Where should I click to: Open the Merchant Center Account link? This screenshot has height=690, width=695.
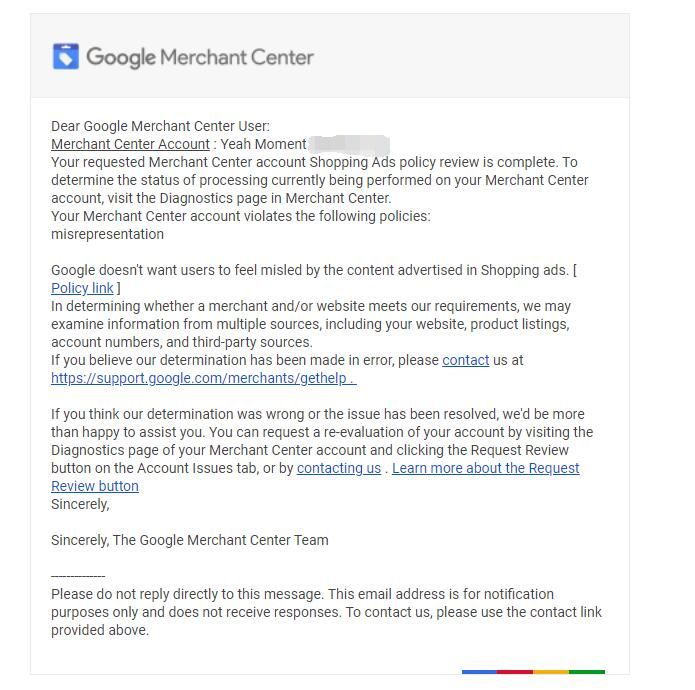[130, 144]
